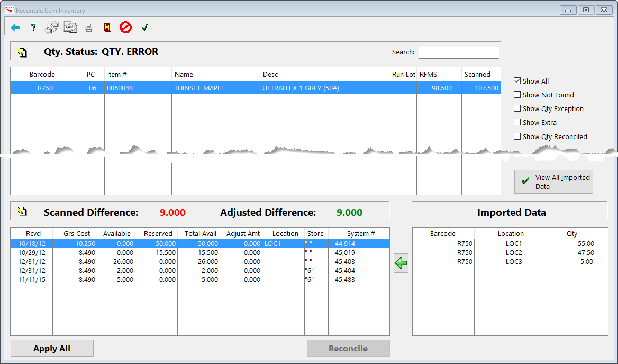Click into the Search input field
Screen dimensions: 618x364
[458, 52]
